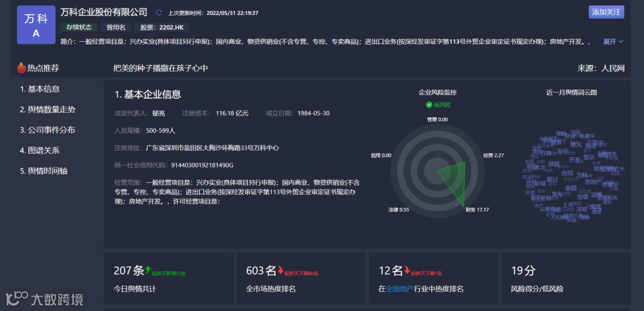This screenshot has width=644, height=311.
Task: Click the 财务 17.17 radar label
Action: click(x=478, y=210)
